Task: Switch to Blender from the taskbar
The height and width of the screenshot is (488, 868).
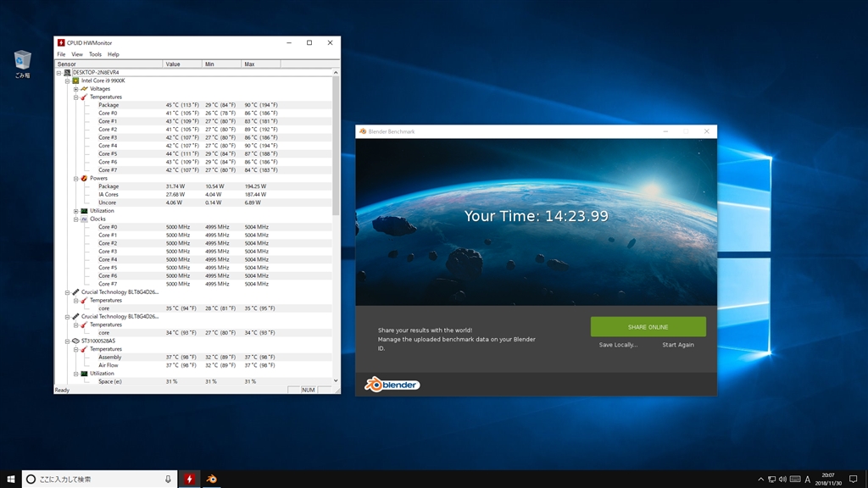Action: pyautogui.click(x=211, y=480)
